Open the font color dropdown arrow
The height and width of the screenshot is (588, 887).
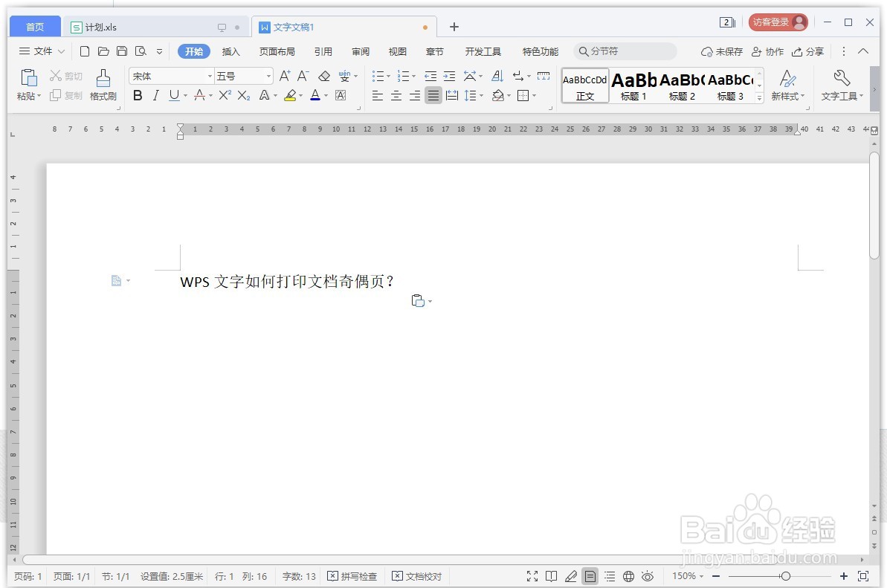click(326, 96)
